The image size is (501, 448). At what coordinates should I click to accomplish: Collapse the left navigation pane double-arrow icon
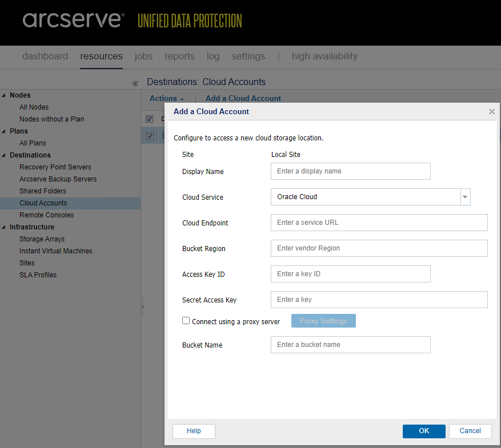(x=135, y=83)
